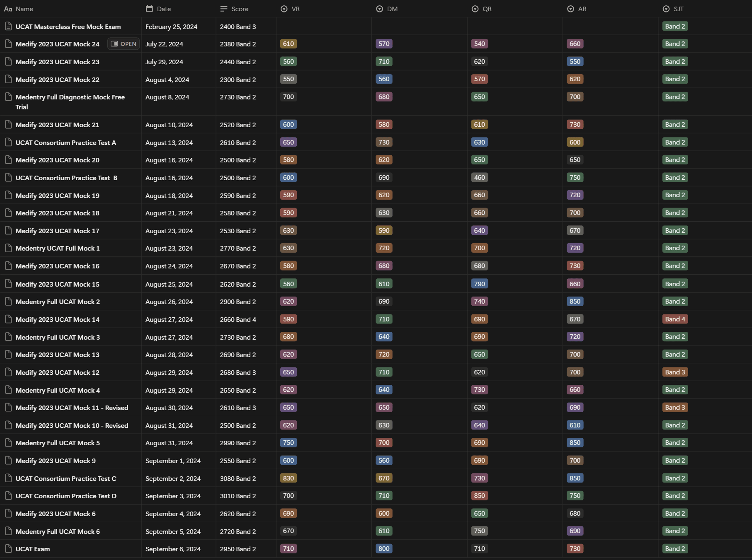Screen dimensions: 752x560
Task: Click the page icon beside Medify 2023 UCAT Mock 18
Action: tap(8, 213)
